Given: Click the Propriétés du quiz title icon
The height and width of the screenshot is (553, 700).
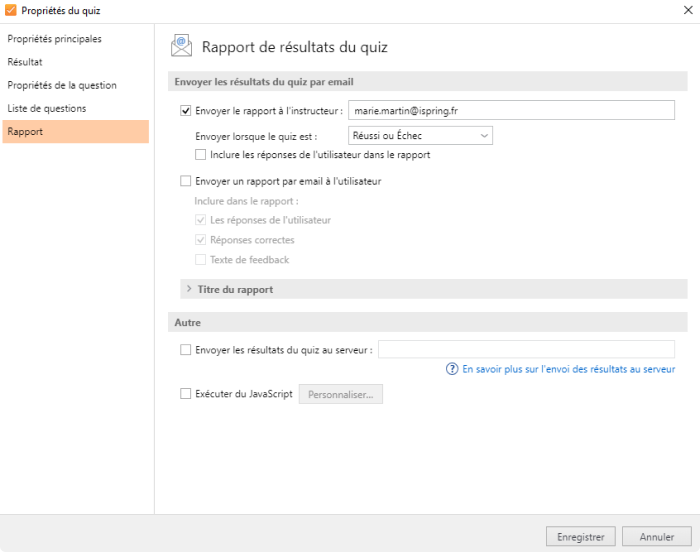Looking at the screenshot, I should [x=11, y=11].
